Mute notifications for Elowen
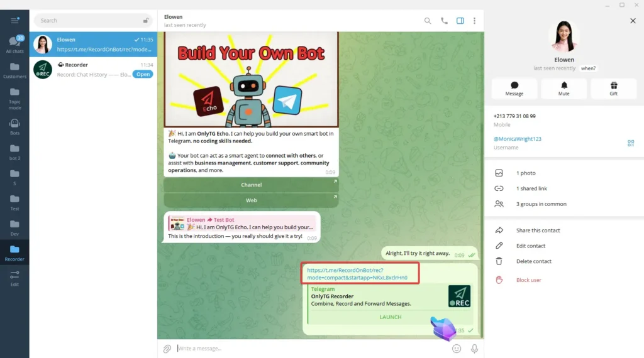Image resolution: width=644 pixels, height=358 pixels. (563, 89)
